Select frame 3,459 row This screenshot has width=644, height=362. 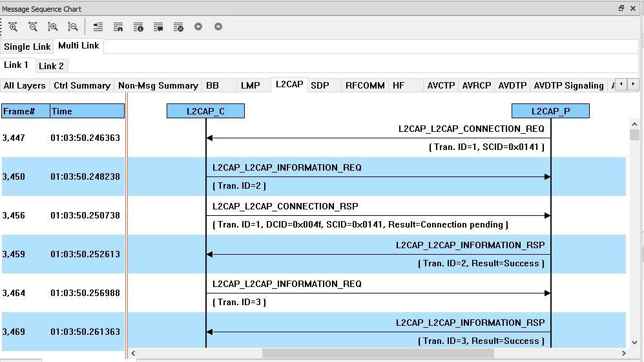click(314, 254)
